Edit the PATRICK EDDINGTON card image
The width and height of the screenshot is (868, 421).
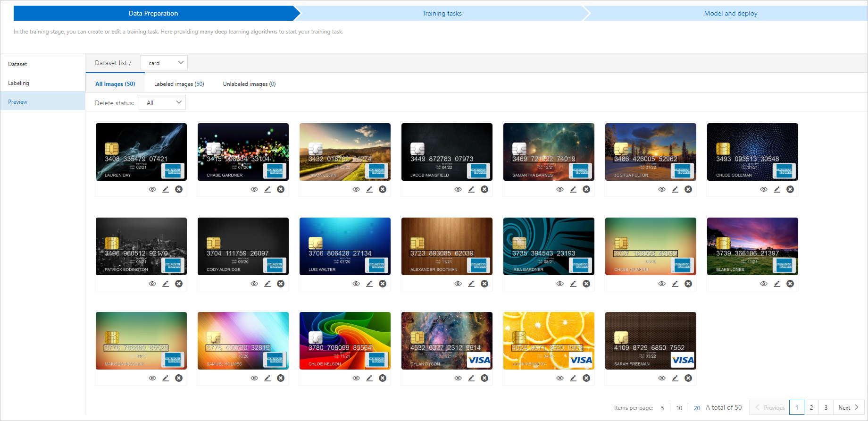point(166,284)
